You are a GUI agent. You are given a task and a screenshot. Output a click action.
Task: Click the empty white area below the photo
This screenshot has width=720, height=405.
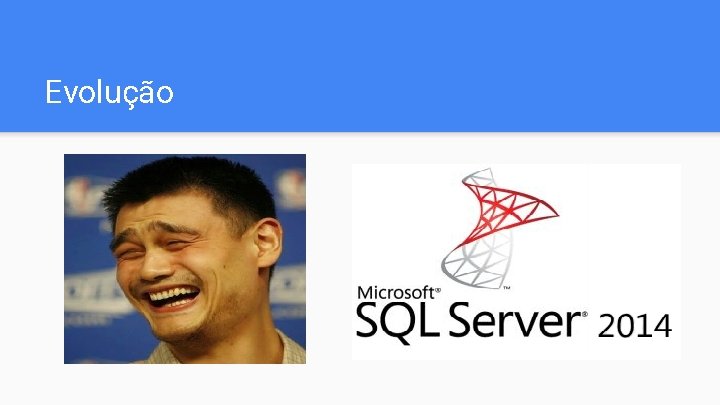(x=185, y=385)
